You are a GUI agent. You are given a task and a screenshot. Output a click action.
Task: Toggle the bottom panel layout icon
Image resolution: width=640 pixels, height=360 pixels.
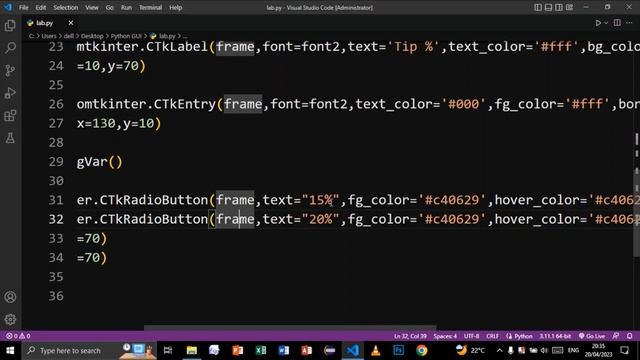(x=549, y=7)
